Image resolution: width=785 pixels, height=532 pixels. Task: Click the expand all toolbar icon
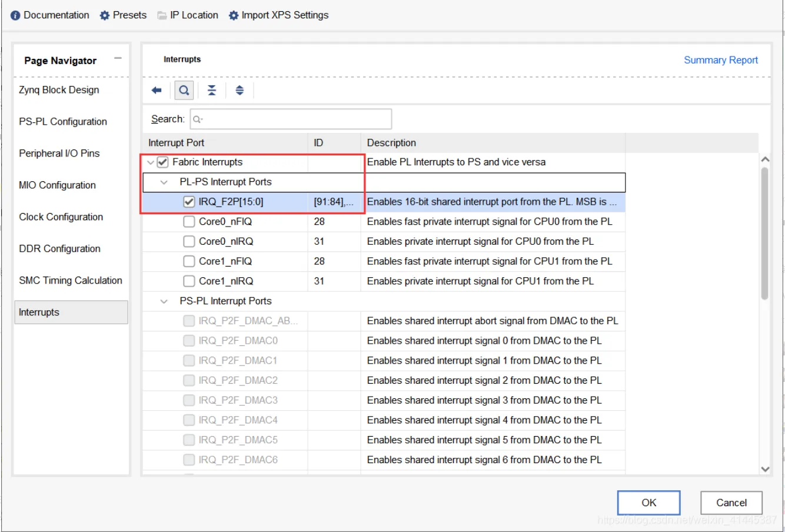pyautogui.click(x=240, y=90)
